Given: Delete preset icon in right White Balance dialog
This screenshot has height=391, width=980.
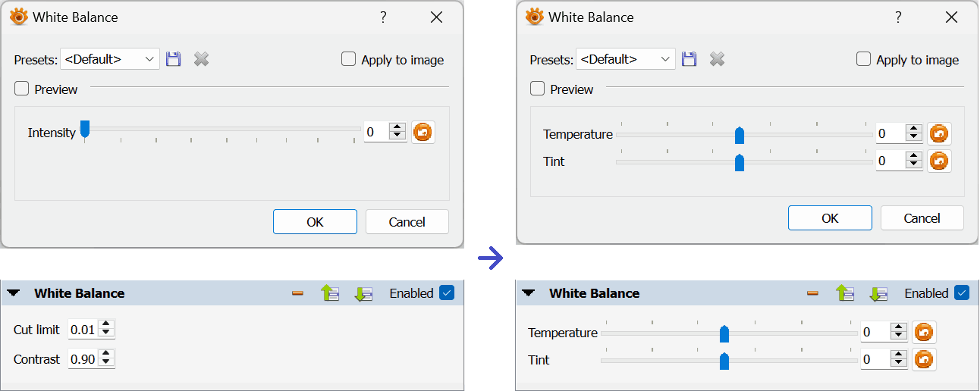Looking at the screenshot, I should 716,59.
